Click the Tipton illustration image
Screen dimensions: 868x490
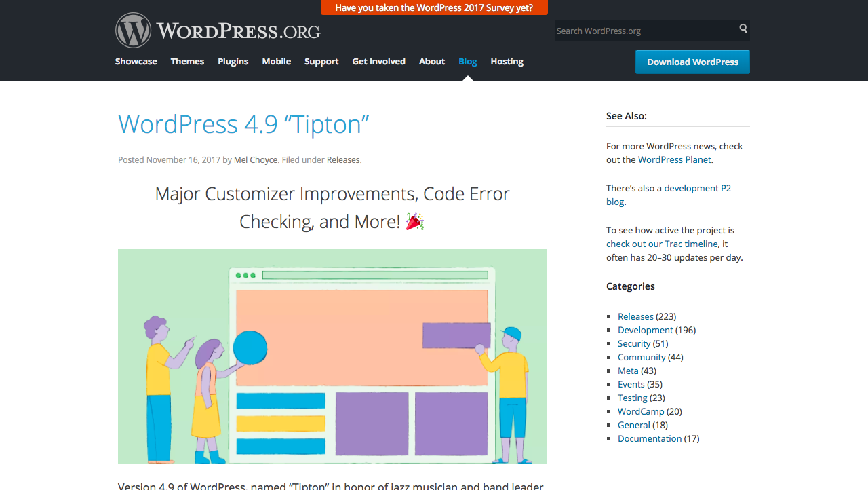[x=332, y=356]
